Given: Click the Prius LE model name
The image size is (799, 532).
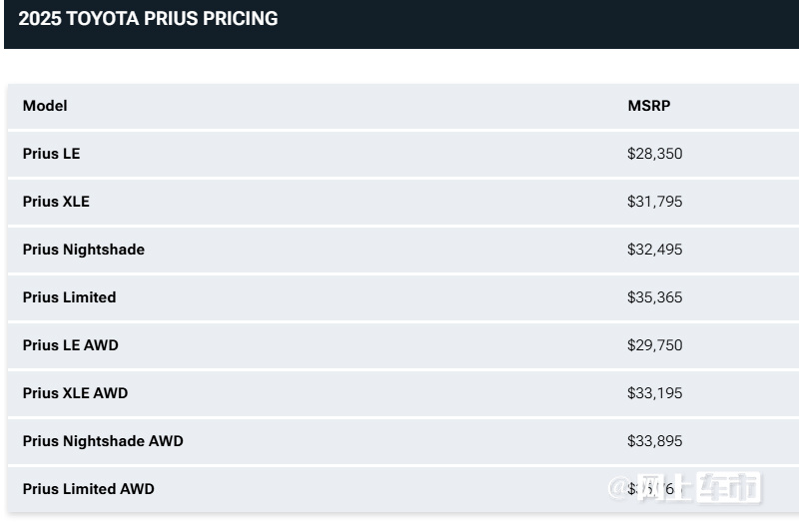Looking at the screenshot, I should click(x=52, y=154).
